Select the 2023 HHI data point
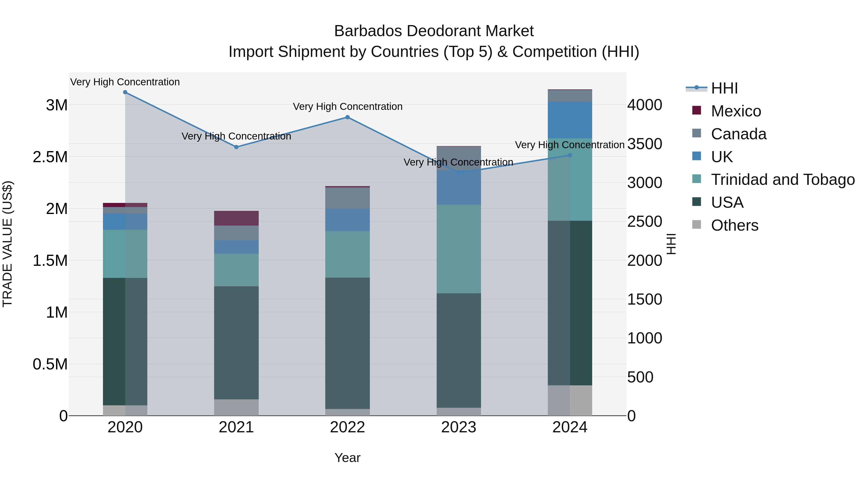The height and width of the screenshot is (488, 868). click(459, 173)
